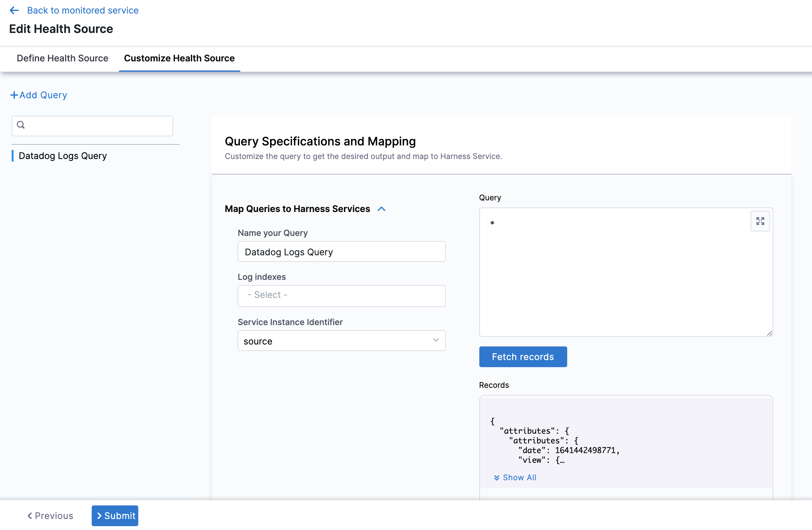This screenshot has height=530, width=812.
Task: Switch to Define Health Source tab
Action: tap(62, 58)
